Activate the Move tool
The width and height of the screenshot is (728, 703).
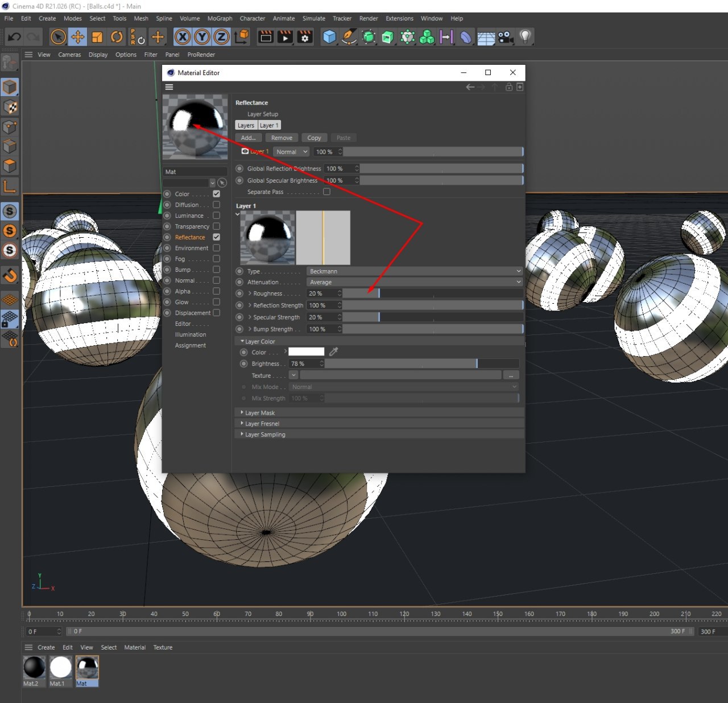[x=78, y=38]
